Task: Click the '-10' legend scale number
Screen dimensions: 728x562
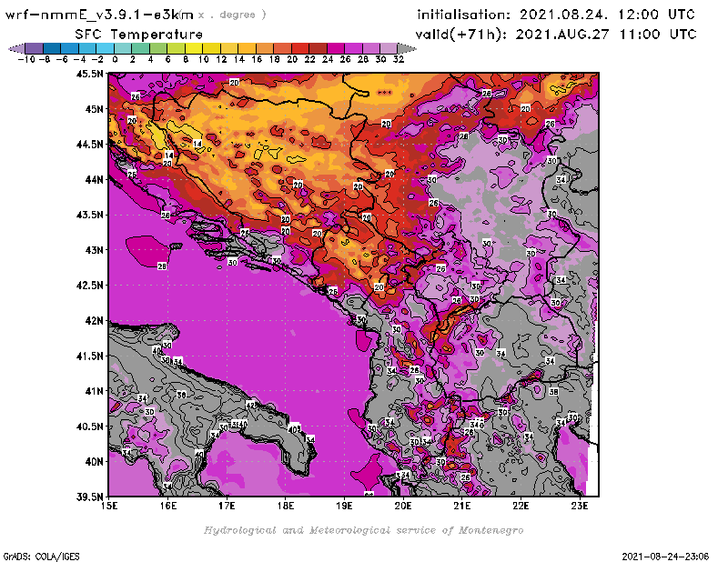Action: (26, 59)
